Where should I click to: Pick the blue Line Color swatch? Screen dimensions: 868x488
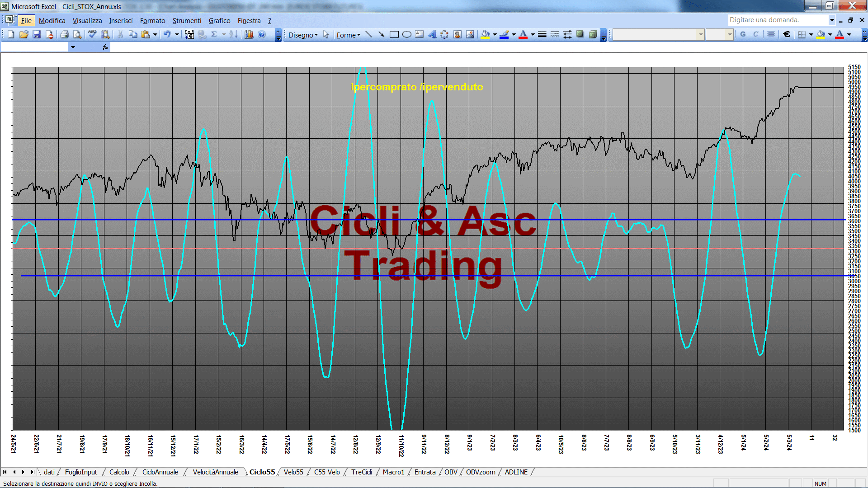point(505,35)
